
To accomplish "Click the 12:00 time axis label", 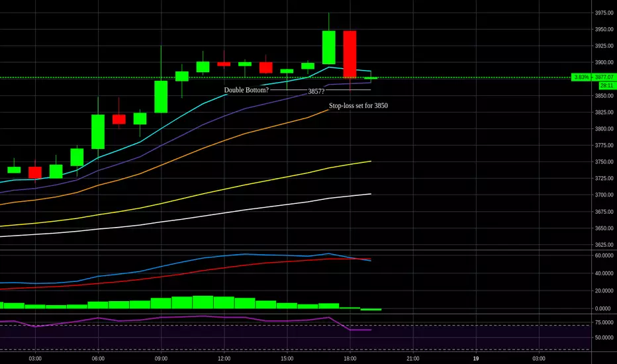I will pos(224,359).
